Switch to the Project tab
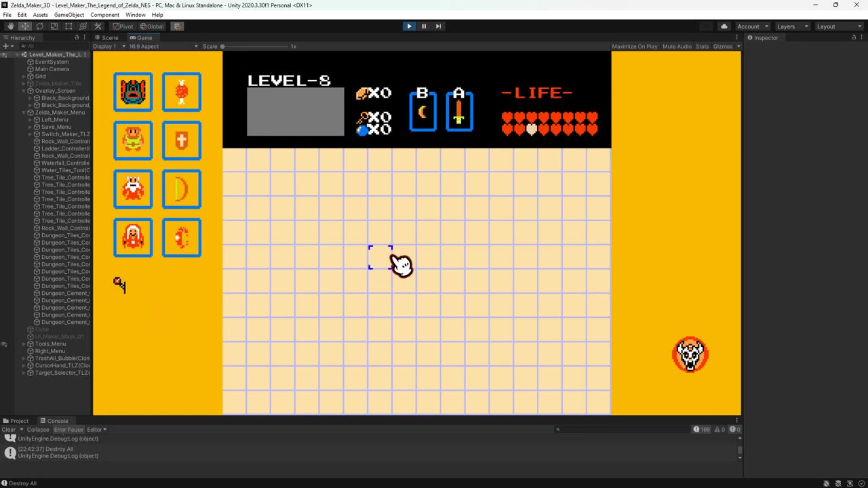 point(16,421)
